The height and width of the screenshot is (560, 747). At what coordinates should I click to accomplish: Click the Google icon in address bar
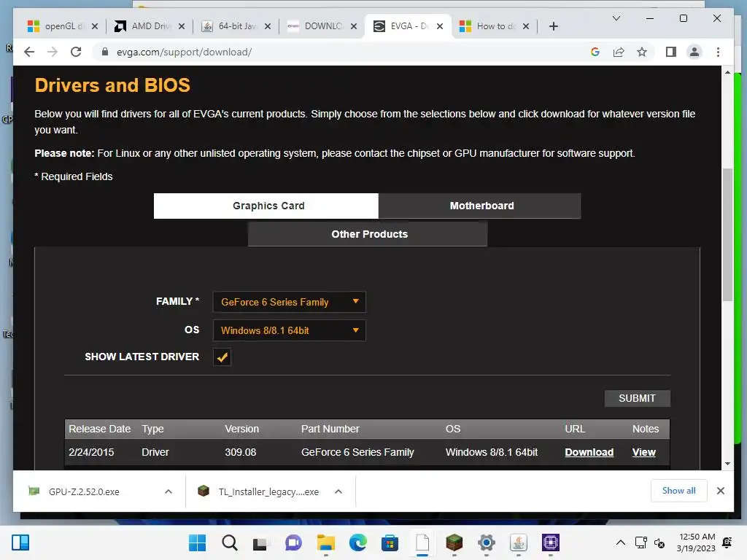coord(595,52)
